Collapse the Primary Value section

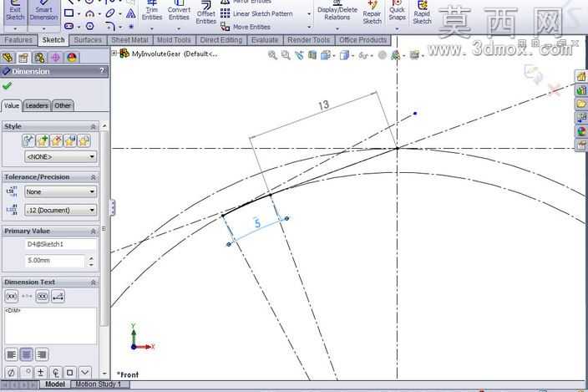(x=93, y=232)
